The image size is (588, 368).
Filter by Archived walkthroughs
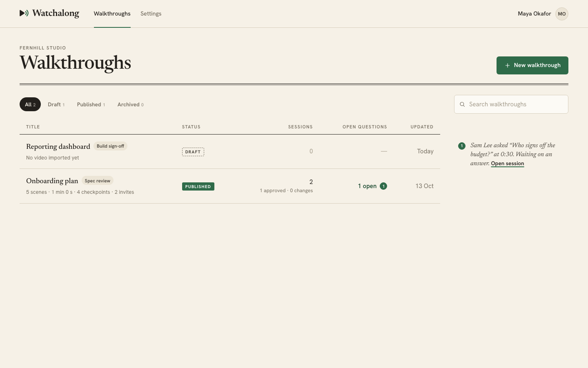coord(131,104)
